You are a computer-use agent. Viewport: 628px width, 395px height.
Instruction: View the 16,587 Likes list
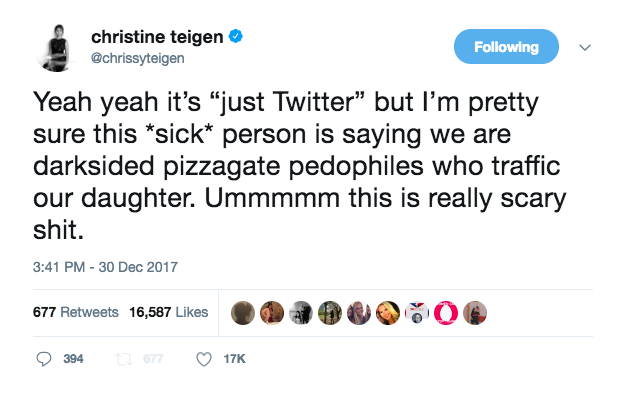point(169,312)
